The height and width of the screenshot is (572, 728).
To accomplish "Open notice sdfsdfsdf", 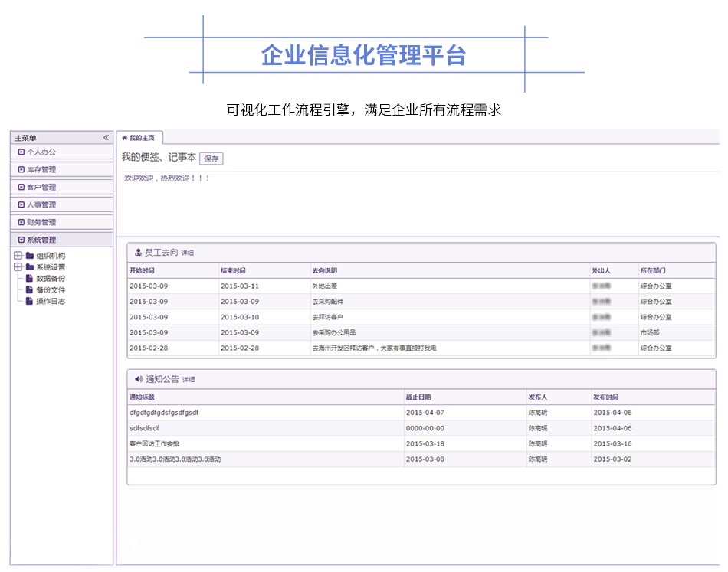I will 144,428.
